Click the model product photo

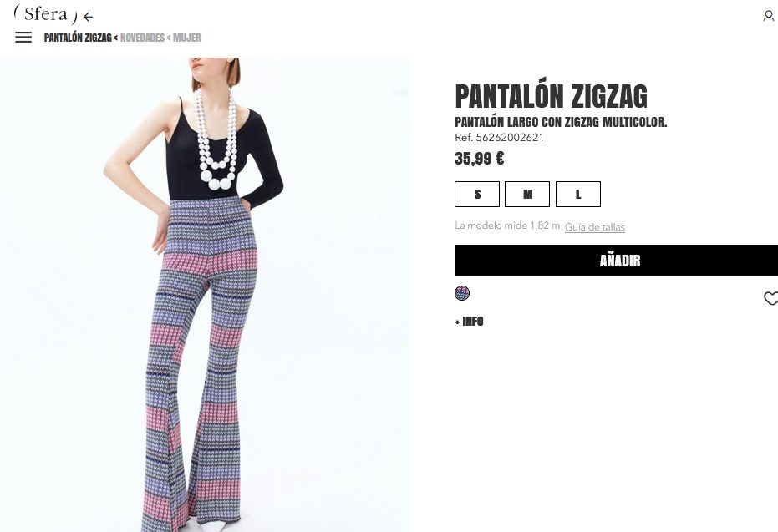click(205, 295)
